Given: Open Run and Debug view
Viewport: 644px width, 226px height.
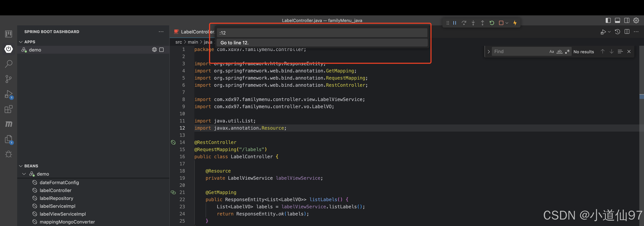Looking at the screenshot, I should coord(8,94).
